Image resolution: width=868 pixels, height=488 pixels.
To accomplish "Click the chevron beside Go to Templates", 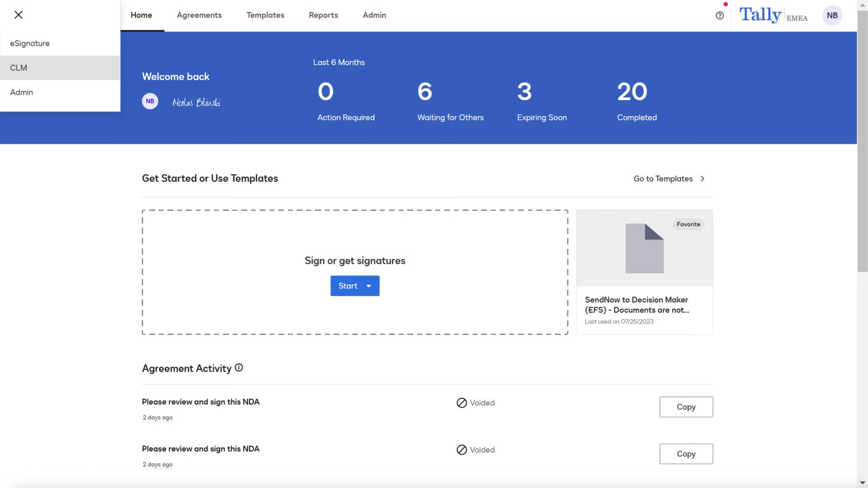I will (x=702, y=178).
